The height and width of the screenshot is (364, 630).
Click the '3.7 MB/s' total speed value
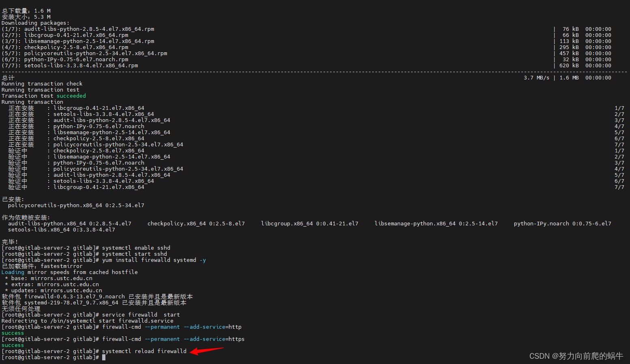(537, 78)
